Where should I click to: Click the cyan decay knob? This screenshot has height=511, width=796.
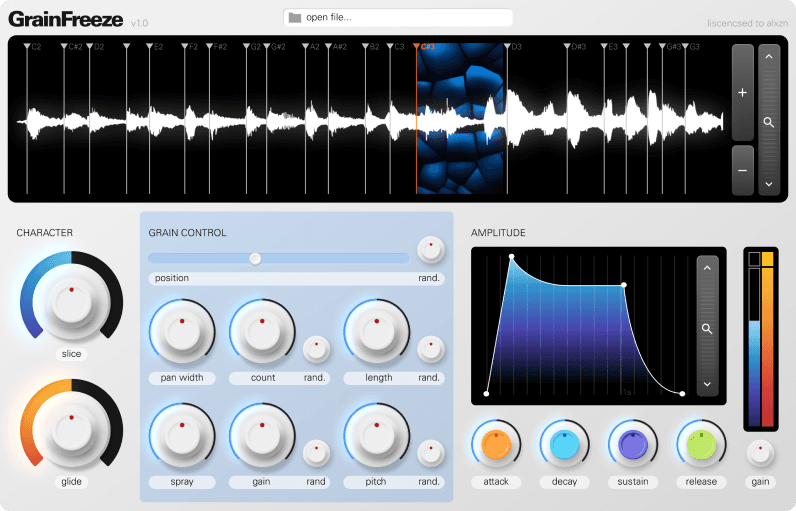(x=565, y=445)
